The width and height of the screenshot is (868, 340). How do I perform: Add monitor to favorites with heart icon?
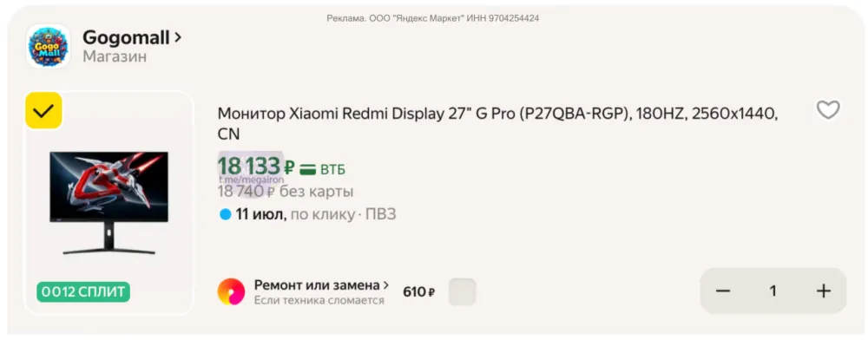[828, 109]
